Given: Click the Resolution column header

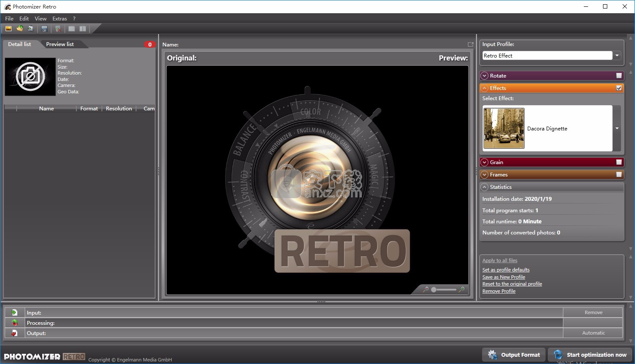Looking at the screenshot, I should [119, 109].
